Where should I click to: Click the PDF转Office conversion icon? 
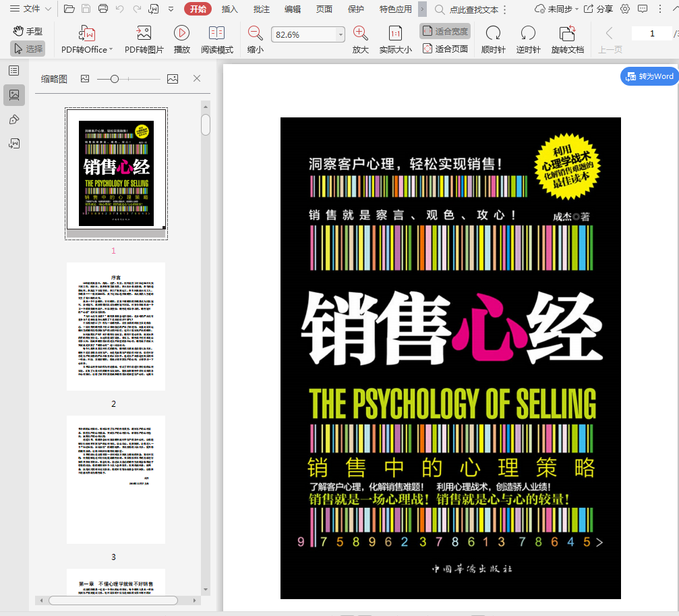(87, 33)
